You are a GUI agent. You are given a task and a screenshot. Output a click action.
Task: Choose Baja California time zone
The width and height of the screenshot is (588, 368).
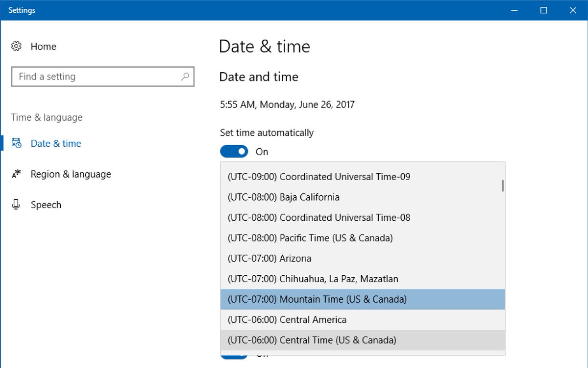363,197
